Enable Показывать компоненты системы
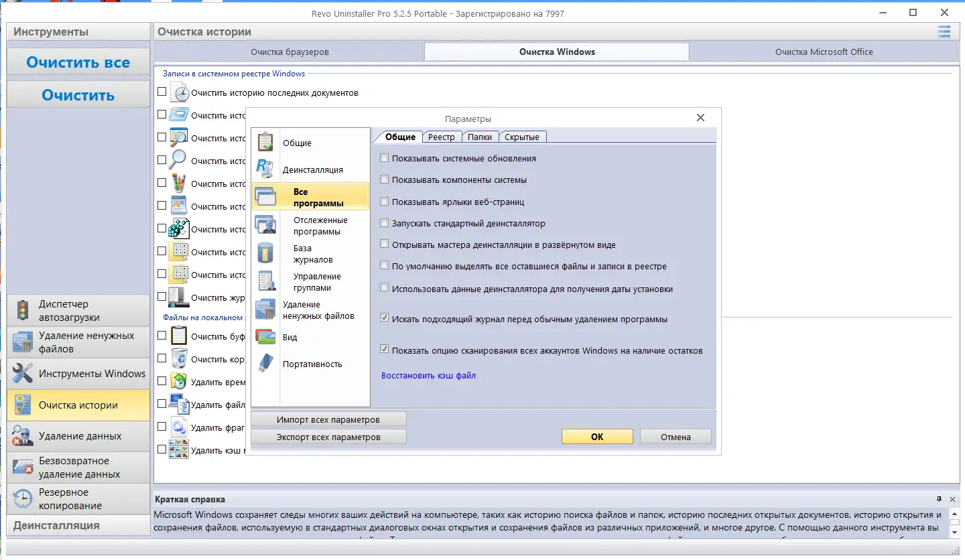 click(x=385, y=180)
